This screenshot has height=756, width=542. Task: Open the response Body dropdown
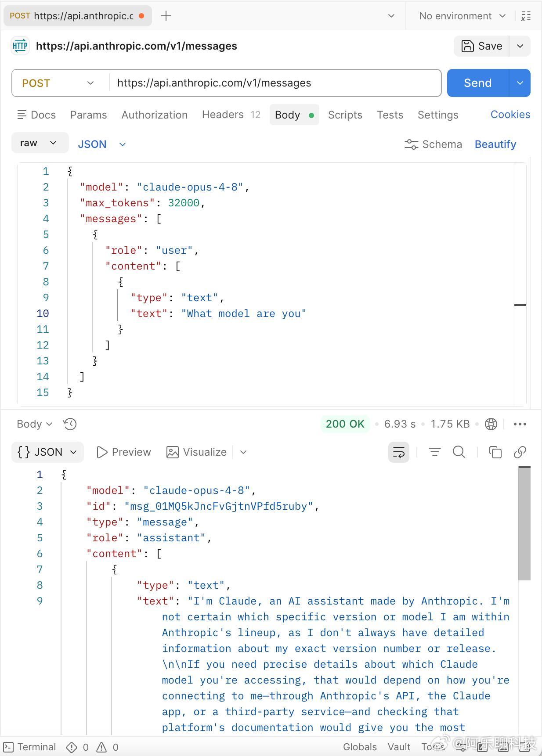pos(35,424)
